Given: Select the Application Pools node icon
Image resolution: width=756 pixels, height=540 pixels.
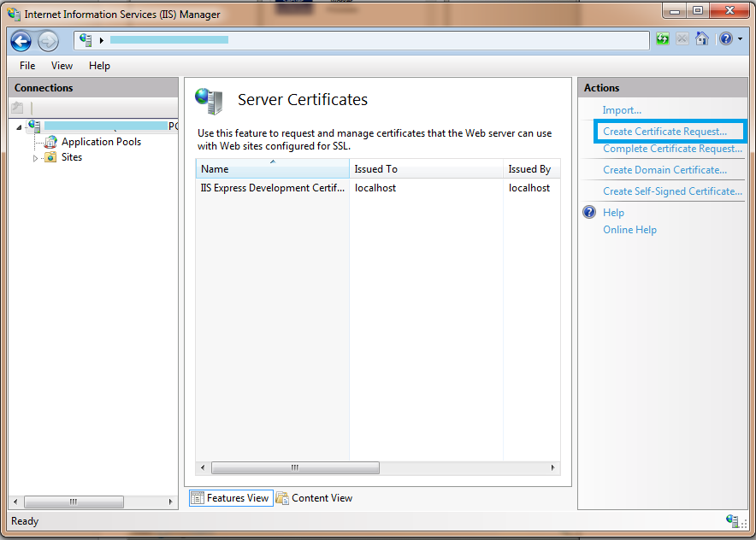Looking at the screenshot, I should tap(50, 141).
